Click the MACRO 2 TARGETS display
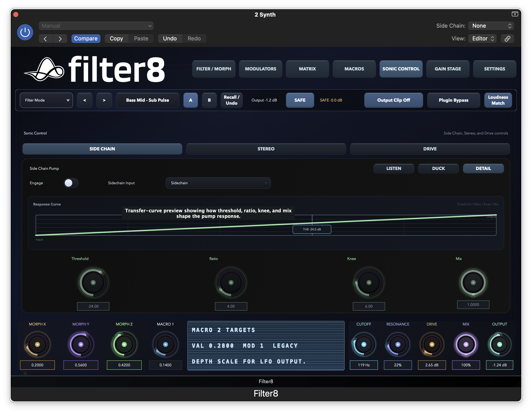Viewport: 532px width, 414px height. tap(266, 345)
